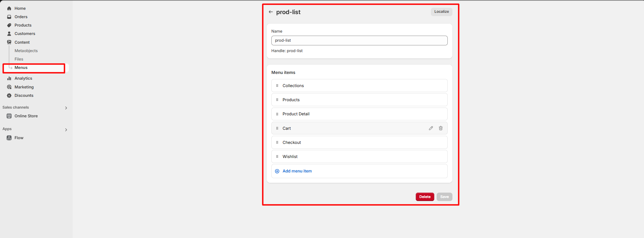Image resolution: width=644 pixels, height=238 pixels.
Task: Expand the Apps section chevron
Action: tap(66, 130)
